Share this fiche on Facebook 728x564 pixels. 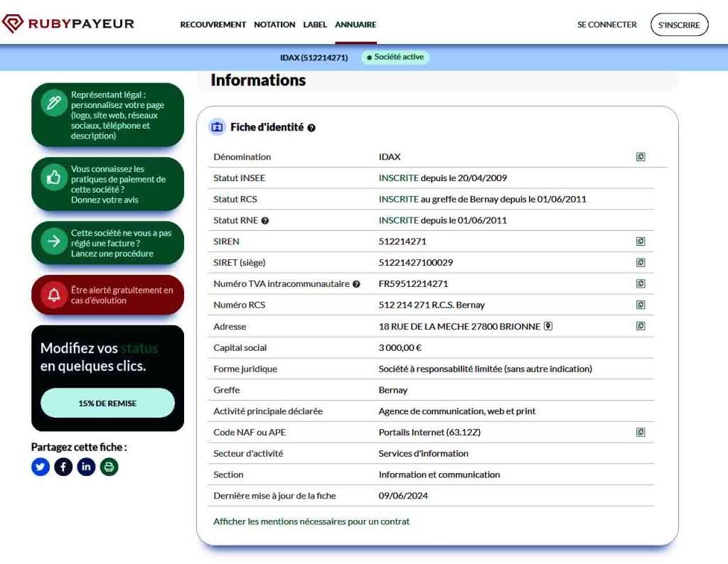63,467
